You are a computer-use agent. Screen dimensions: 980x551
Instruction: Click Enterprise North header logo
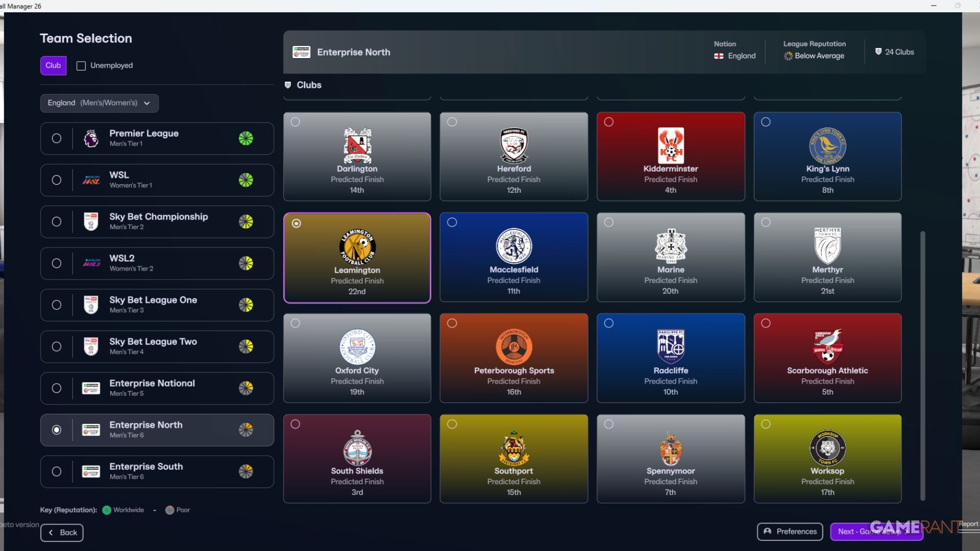point(301,52)
